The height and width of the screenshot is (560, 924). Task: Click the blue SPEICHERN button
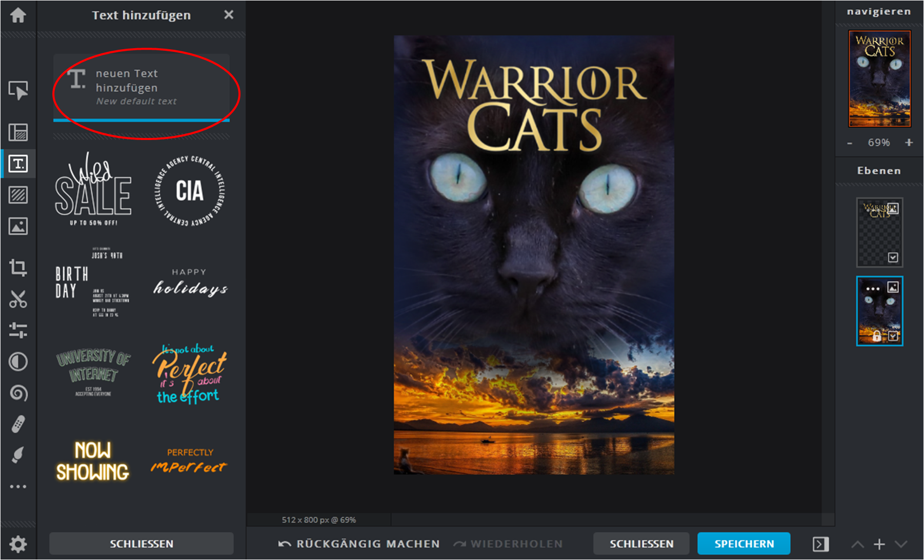tap(744, 544)
